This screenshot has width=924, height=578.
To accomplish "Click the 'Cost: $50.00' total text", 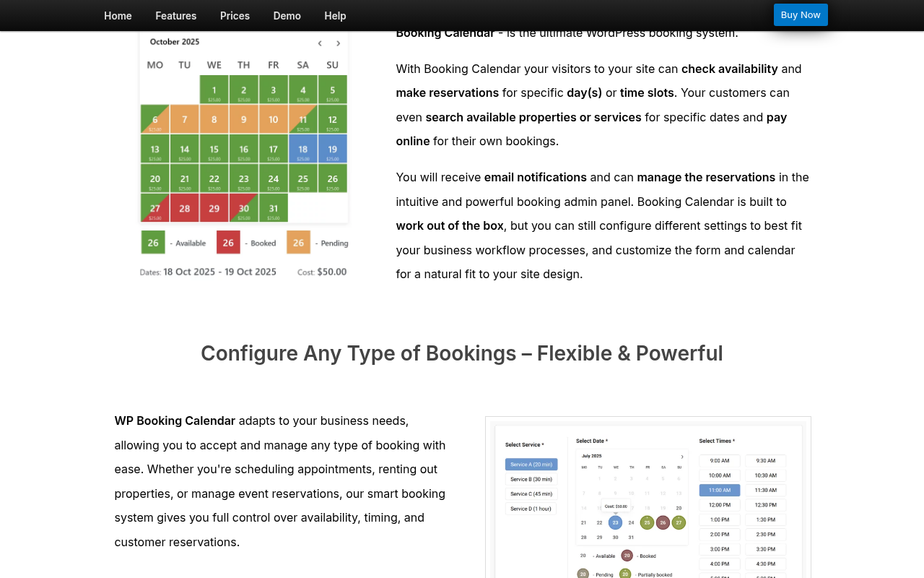I will (322, 272).
